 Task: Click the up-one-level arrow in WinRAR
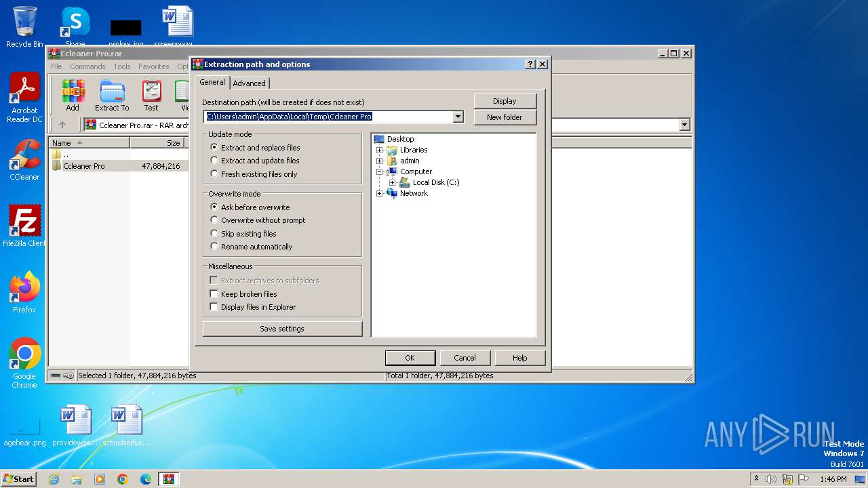tap(62, 125)
